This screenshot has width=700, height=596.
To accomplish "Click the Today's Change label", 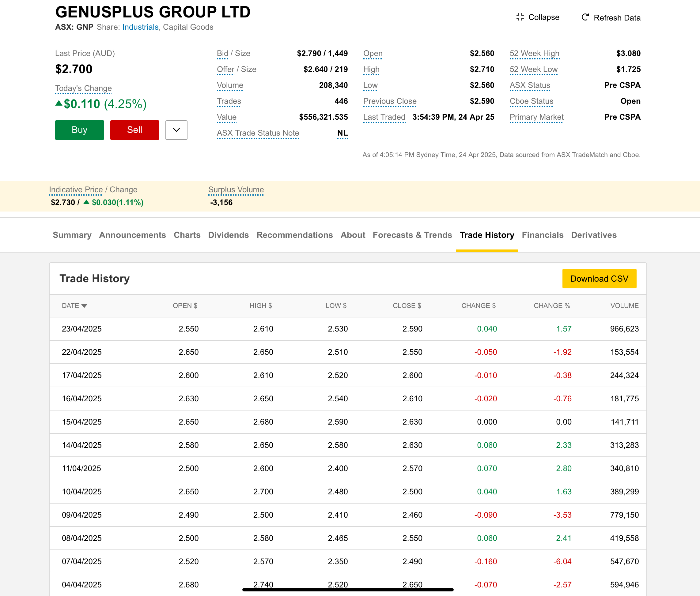I will coord(83,88).
